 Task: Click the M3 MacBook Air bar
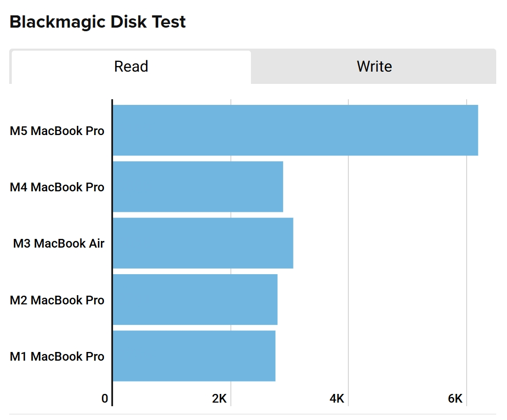pyautogui.click(x=203, y=243)
